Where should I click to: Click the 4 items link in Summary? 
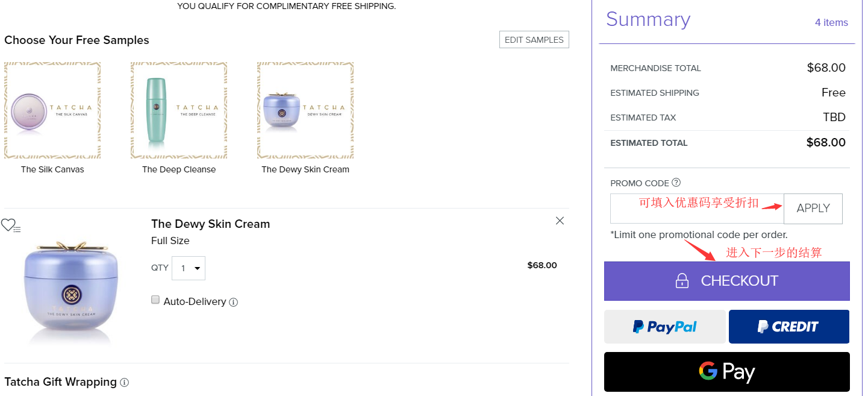point(831,22)
